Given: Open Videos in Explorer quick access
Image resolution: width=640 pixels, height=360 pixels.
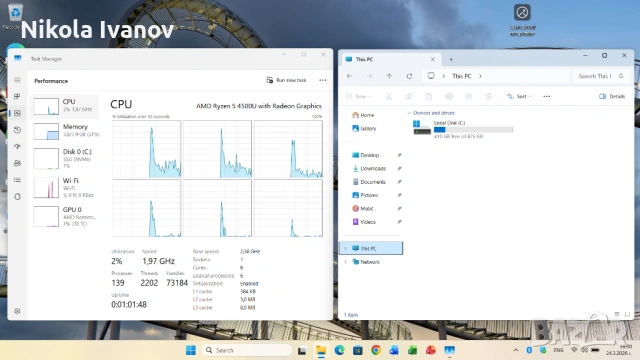Looking at the screenshot, I should [364, 222].
